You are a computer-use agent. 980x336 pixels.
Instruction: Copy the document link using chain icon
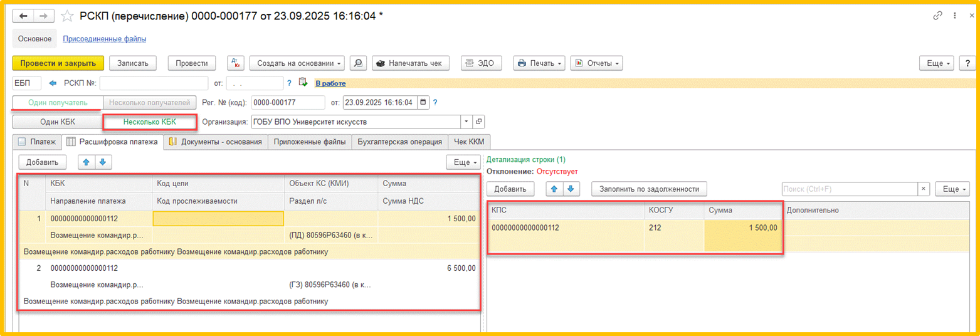(x=938, y=16)
